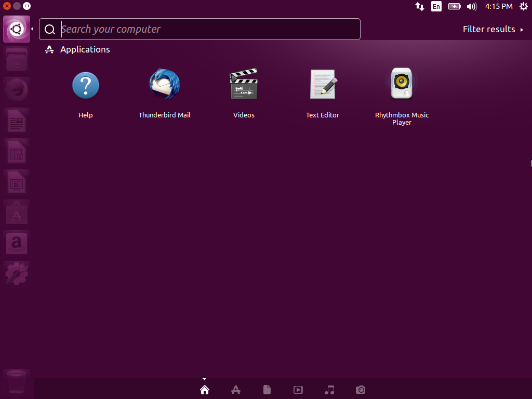Switch to the Applications lens

point(236,390)
